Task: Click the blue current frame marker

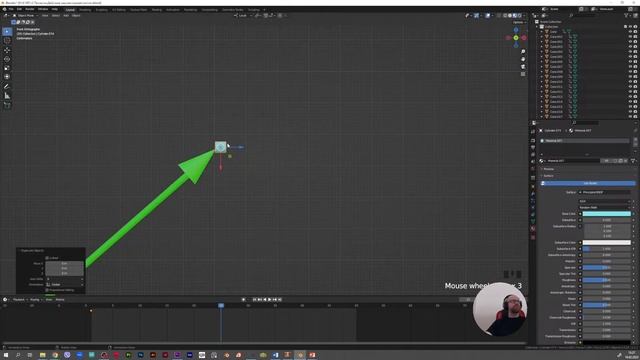Action: (221, 305)
